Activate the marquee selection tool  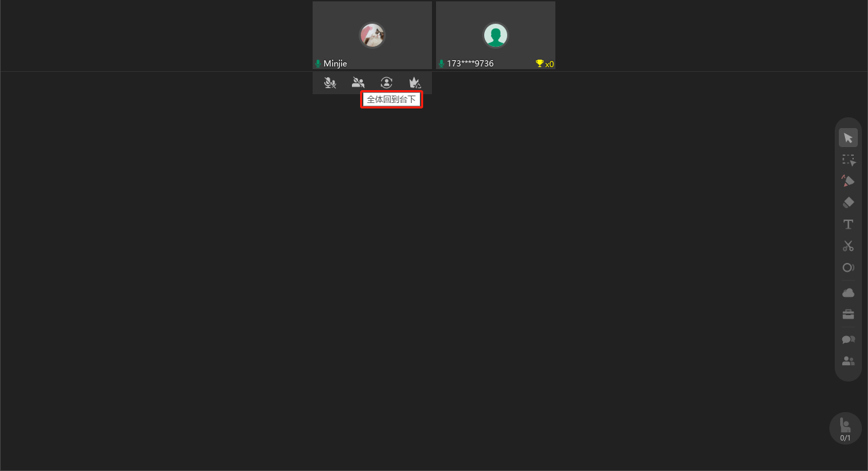848,160
